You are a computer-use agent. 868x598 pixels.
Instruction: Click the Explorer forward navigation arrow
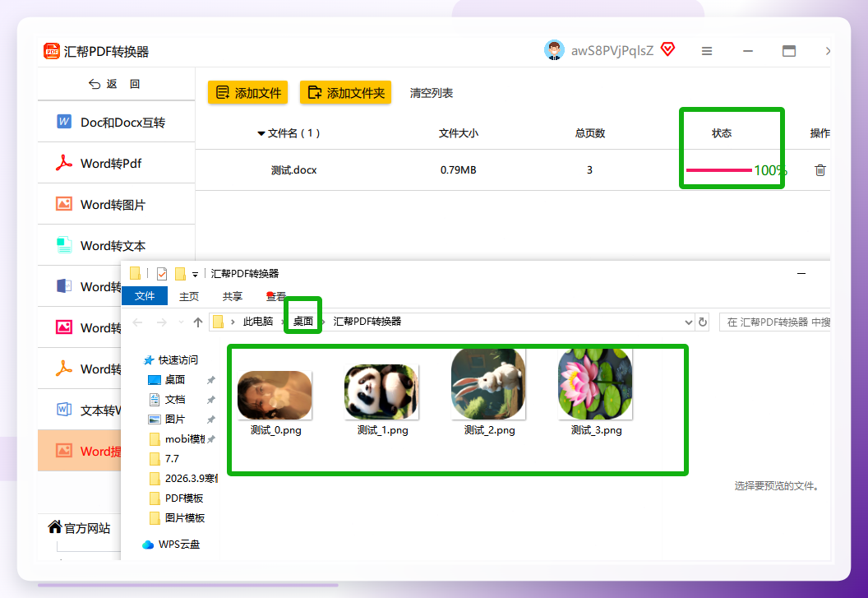pyautogui.click(x=162, y=322)
